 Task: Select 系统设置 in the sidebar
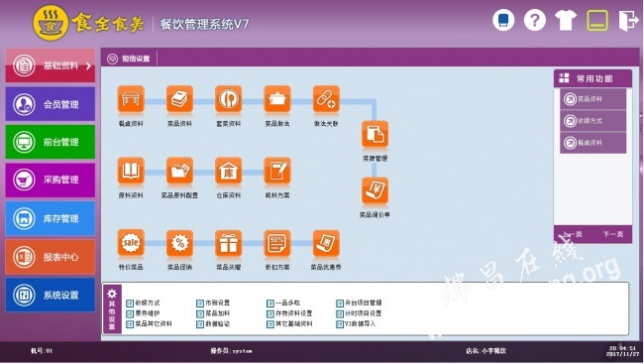click(x=51, y=295)
